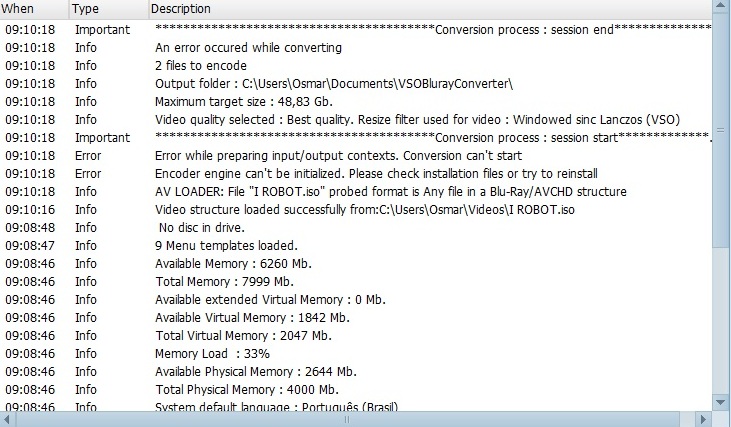Select the 'Maximum target size : 48,83 Gb' row

coord(356,102)
